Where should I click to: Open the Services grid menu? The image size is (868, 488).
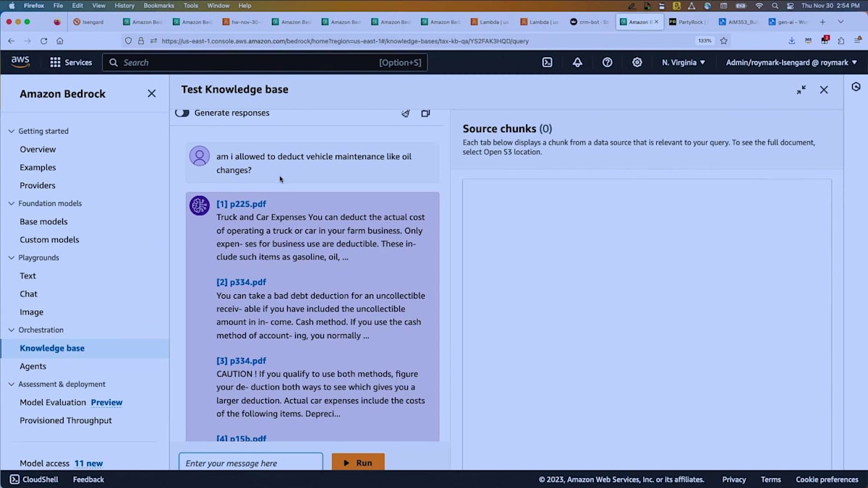pos(70,62)
